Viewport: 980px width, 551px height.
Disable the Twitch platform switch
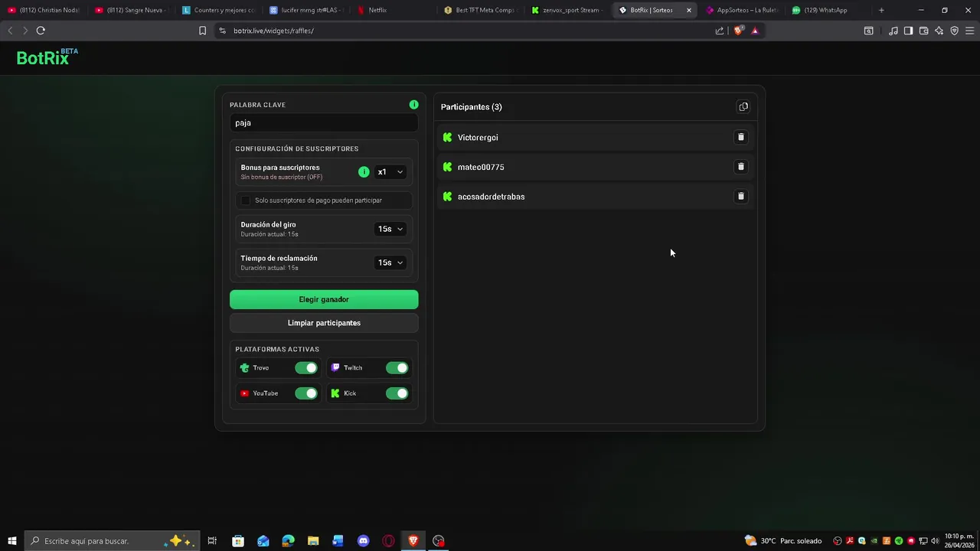[x=397, y=368]
